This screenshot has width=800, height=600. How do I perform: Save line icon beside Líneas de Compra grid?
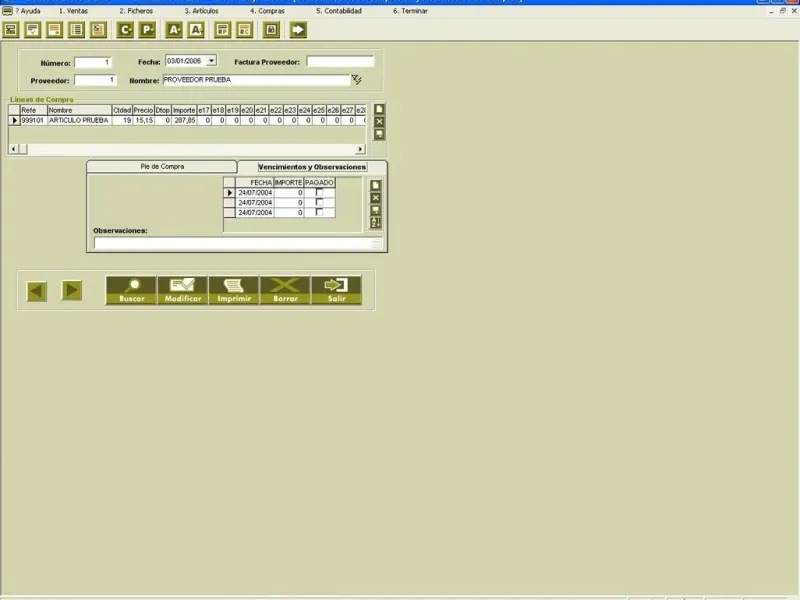point(379,134)
